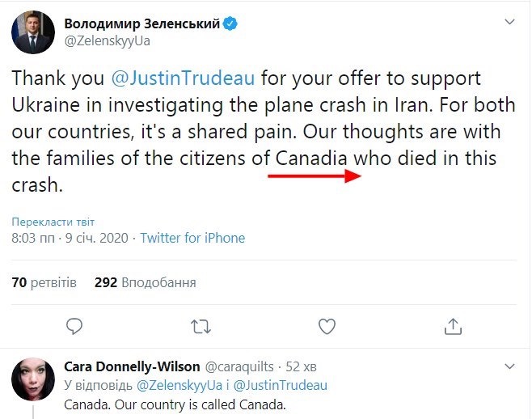Click the Перекласти твіт translate link
Image resolution: width=532 pixels, height=419 pixels.
pyautogui.click(x=53, y=222)
